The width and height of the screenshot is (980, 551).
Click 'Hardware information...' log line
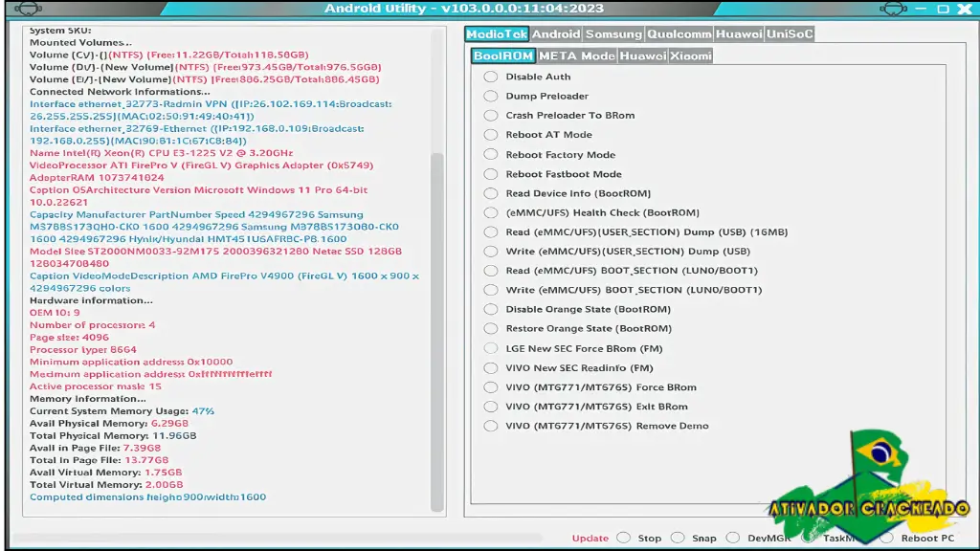tap(91, 299)
